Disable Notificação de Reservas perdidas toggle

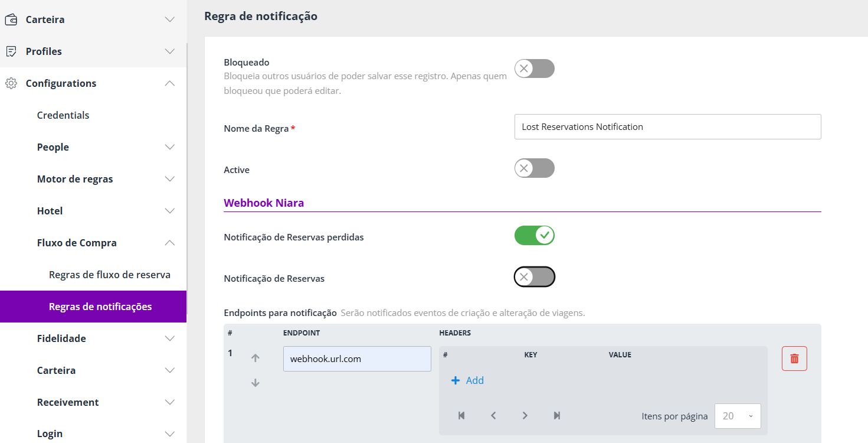point(535,236)
